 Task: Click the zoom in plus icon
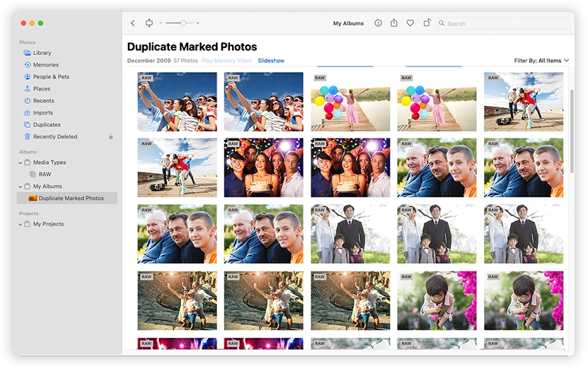pyautogui.click(x=197, y=23)
